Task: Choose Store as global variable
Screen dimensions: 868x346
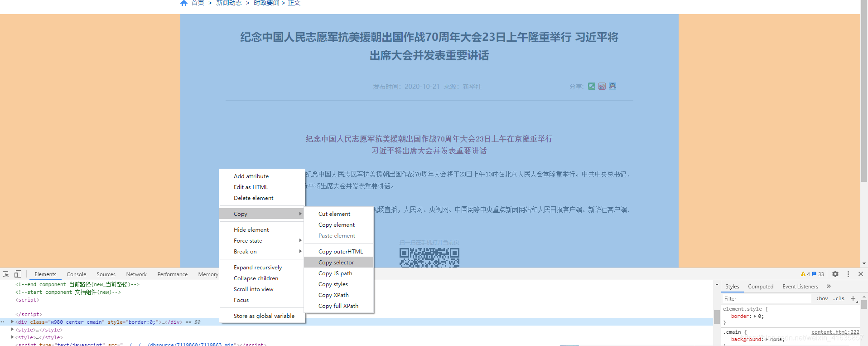Action: coord(262,316)
